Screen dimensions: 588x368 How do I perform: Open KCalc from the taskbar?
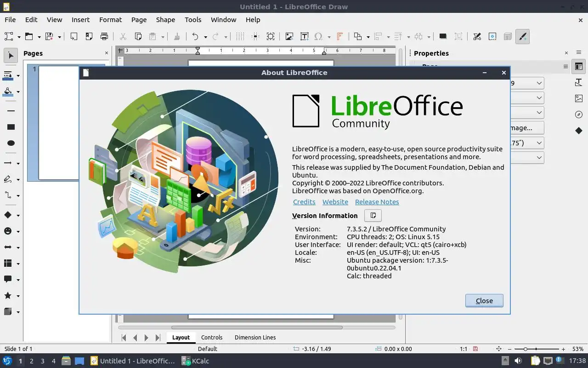tap(195, 361)
